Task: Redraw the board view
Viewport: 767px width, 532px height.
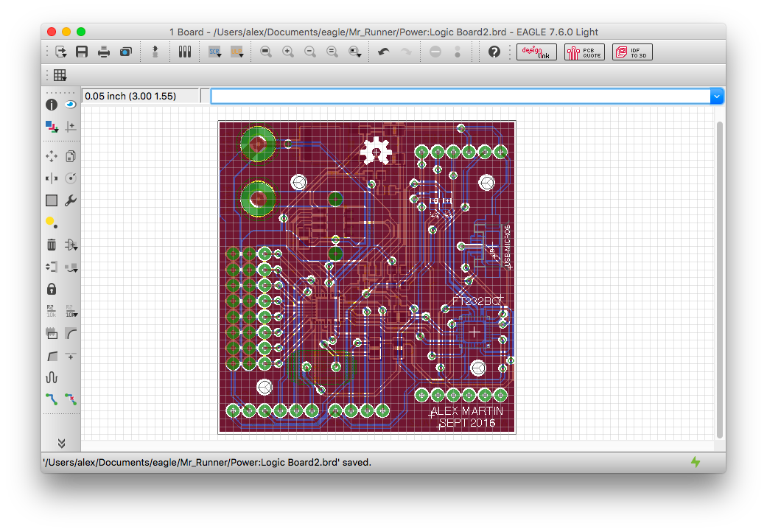Action: click(x=332, y=52)
